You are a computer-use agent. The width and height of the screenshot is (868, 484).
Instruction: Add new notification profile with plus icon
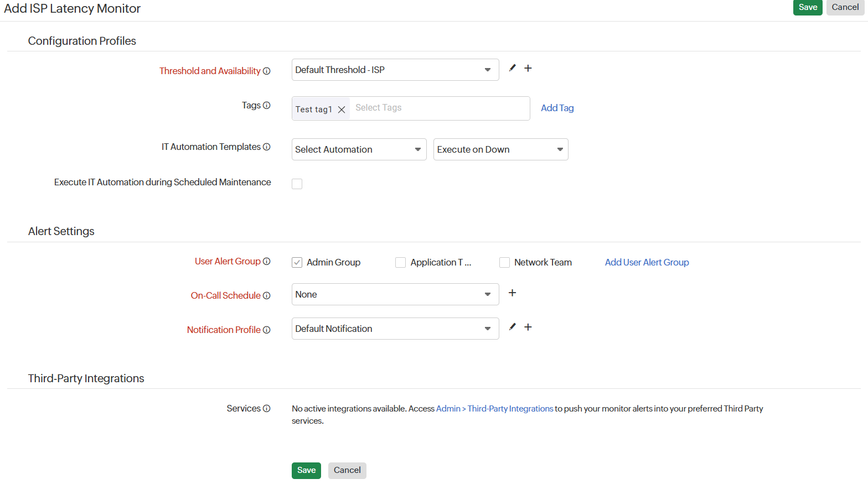[x=528, y=327]
